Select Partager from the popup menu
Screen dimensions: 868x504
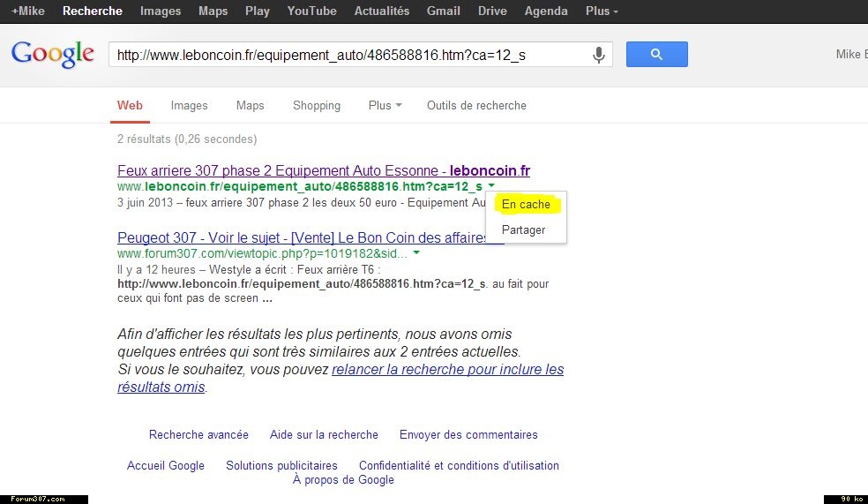(523, 229)
